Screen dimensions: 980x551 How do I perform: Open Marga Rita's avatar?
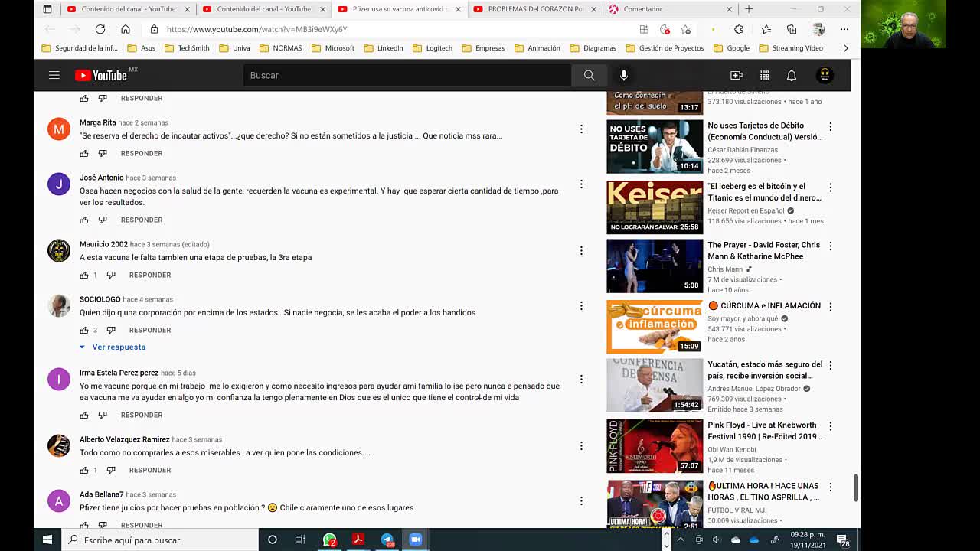tap(59, 129)
